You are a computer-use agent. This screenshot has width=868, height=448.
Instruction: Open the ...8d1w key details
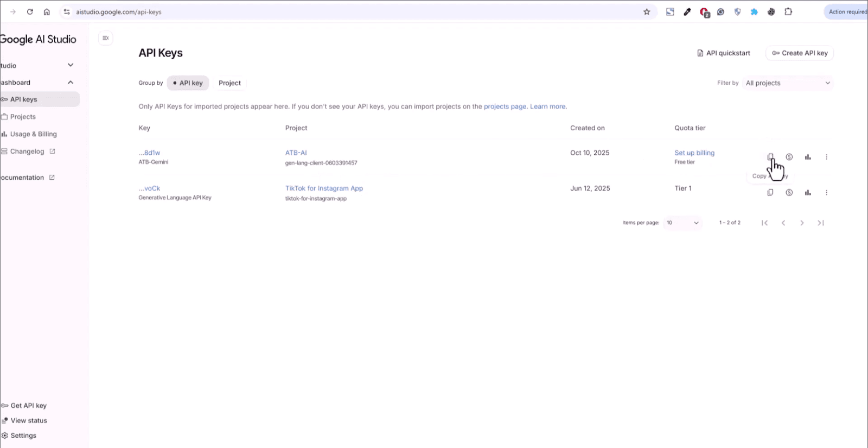(149, 153)
